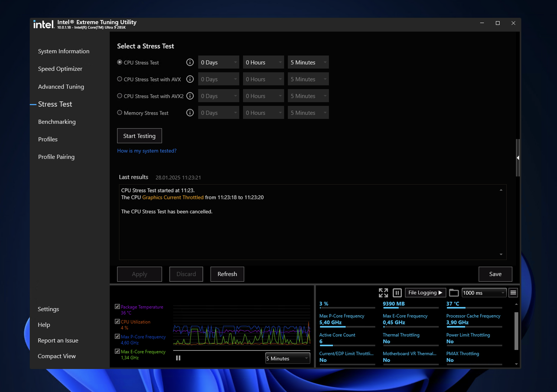Start File Logging
The height and width of the screenshot is (392, 557).
[425, 293]
